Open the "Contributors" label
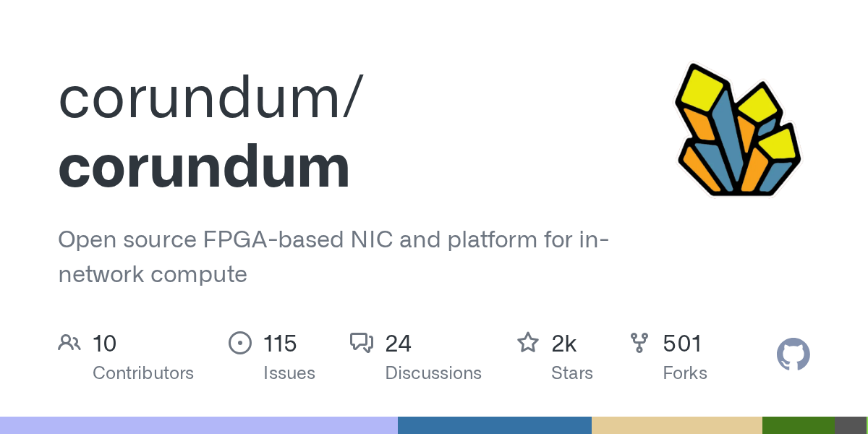This screenshot has width=868, height=434. 143,373
